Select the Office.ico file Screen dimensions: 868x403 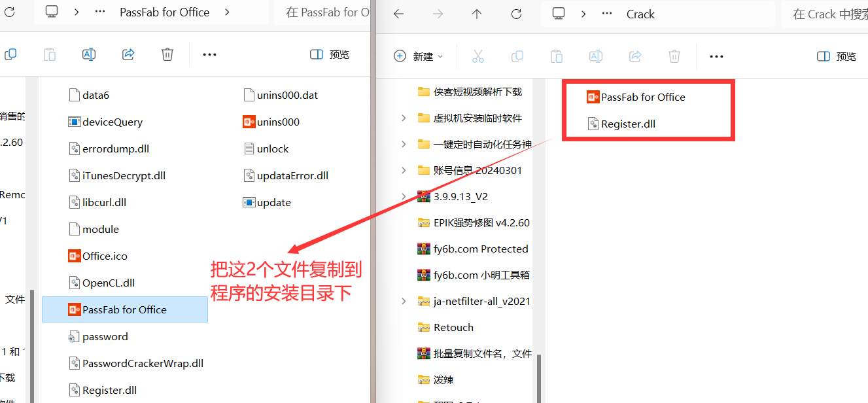(98, 256)
